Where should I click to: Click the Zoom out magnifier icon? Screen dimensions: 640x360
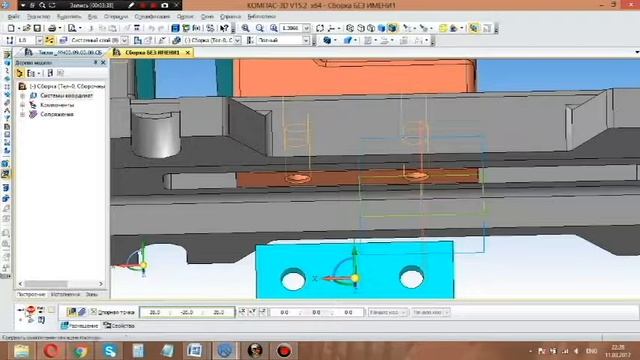coord(260,28)
